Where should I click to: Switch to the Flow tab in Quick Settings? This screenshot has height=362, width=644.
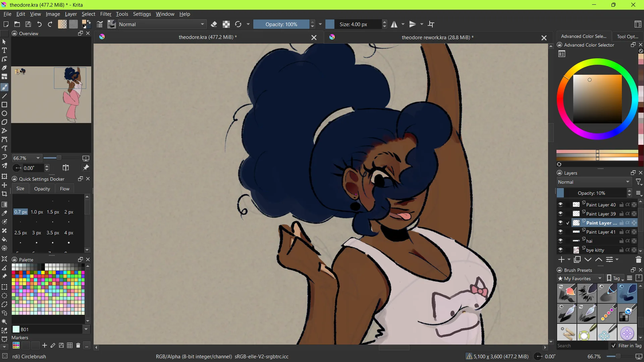coord(65,189)
